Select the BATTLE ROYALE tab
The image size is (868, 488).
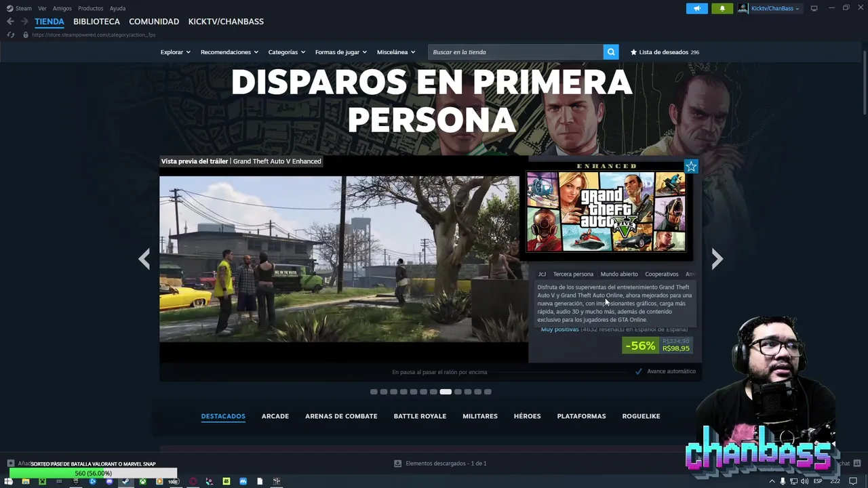[x=420, y=416]
